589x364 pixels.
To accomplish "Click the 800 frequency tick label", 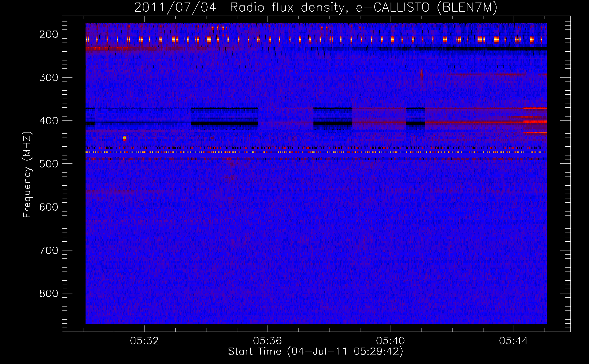I will [x=49, y=293].
